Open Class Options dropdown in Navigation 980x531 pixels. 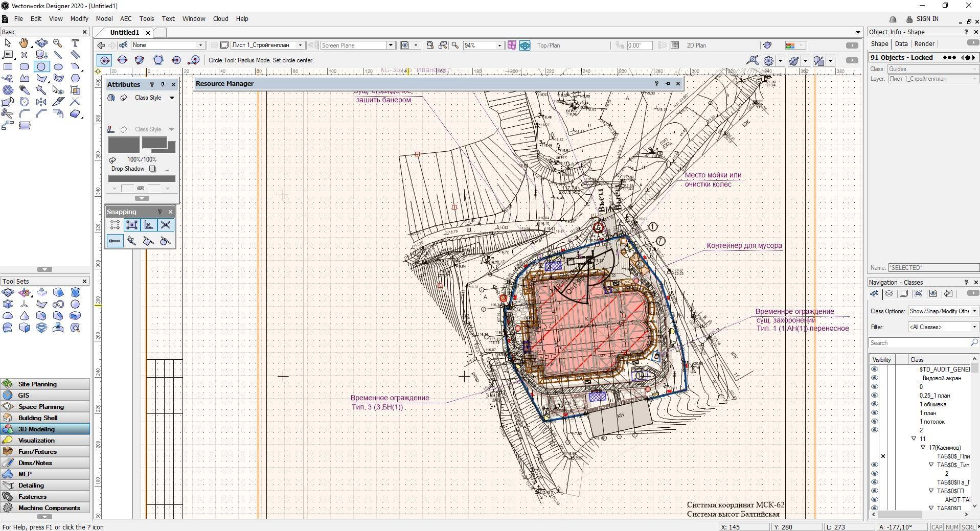click(943, 311)
